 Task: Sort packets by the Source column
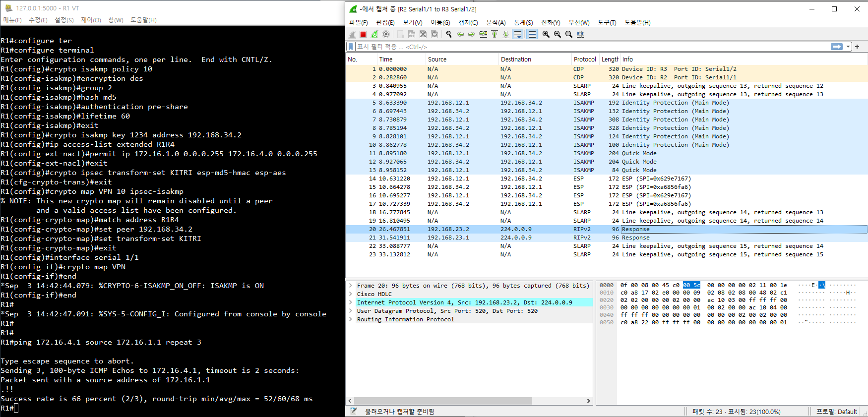click(x=461, y=59)
